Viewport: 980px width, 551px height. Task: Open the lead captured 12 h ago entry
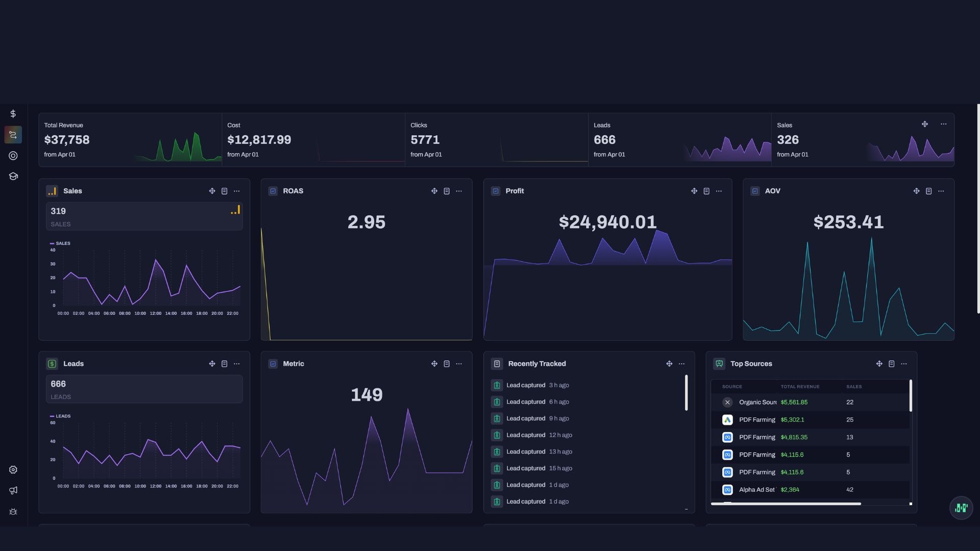click(x=531, y=435)
